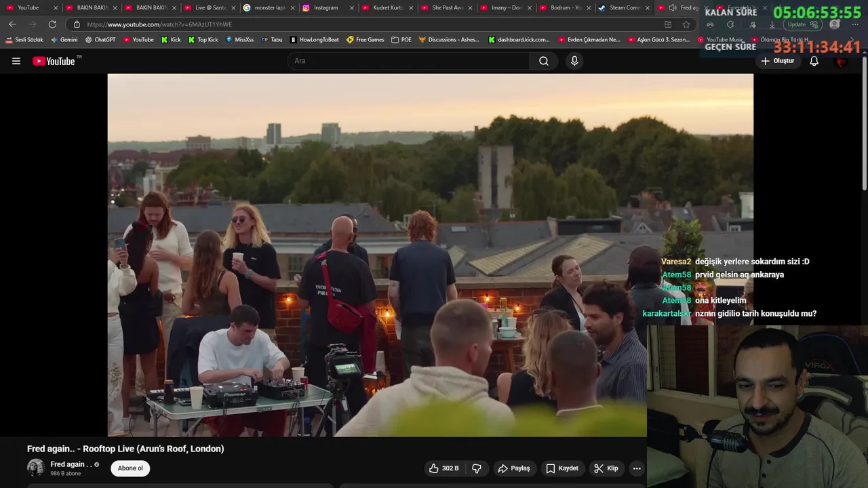Open the dashboard.kick.com bookmark
This screenshot has width=868, height=488.
pyautogui.click(x=519, y=40)
